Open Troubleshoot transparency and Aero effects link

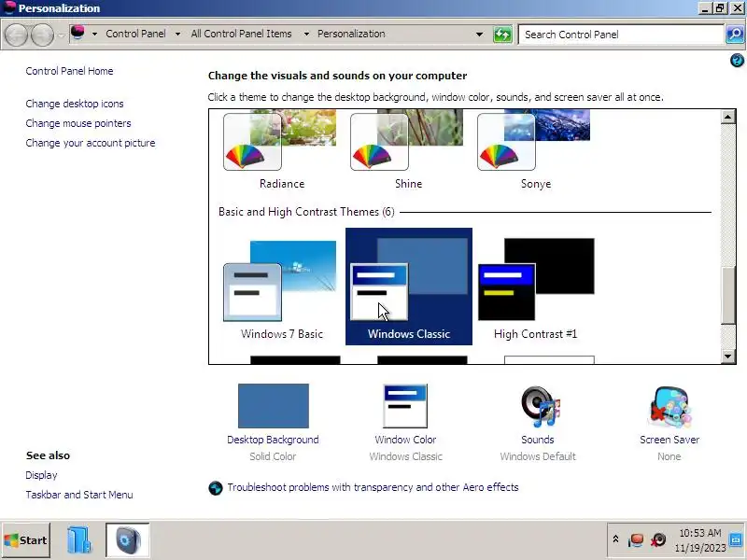tap(373, 487)
